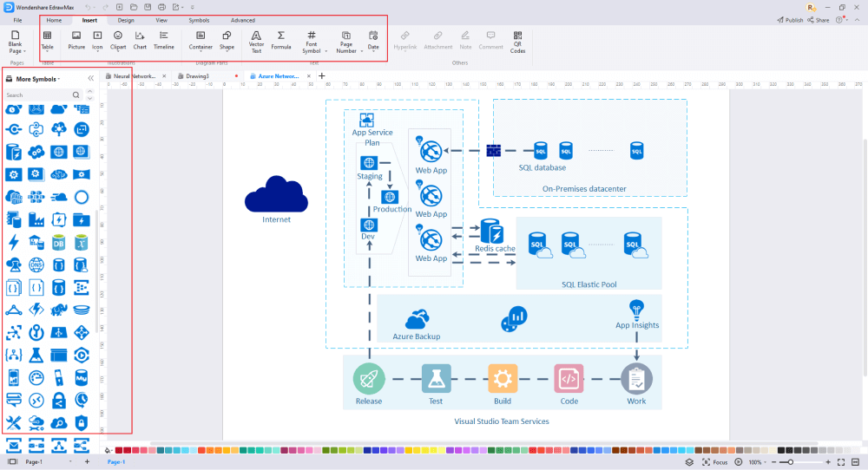The width and height of the screenshot is (868, 470).
Task: Select the wrench and screwdriver symbol
Action: 14,423
